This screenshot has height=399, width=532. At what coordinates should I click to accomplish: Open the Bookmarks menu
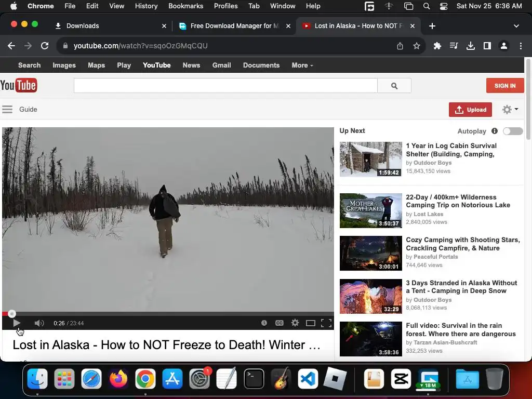pyautogui.click(x=185, y=6)
